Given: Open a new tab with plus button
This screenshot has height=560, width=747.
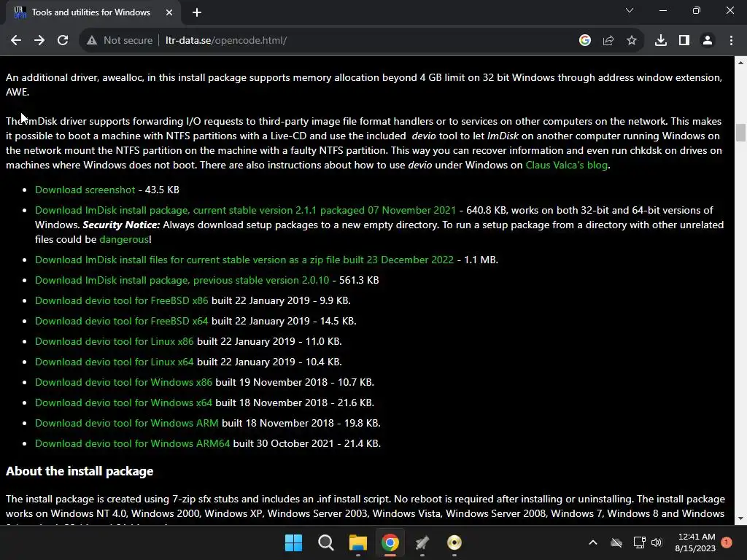Looking at the screenshot, I should tap(197, 12).
